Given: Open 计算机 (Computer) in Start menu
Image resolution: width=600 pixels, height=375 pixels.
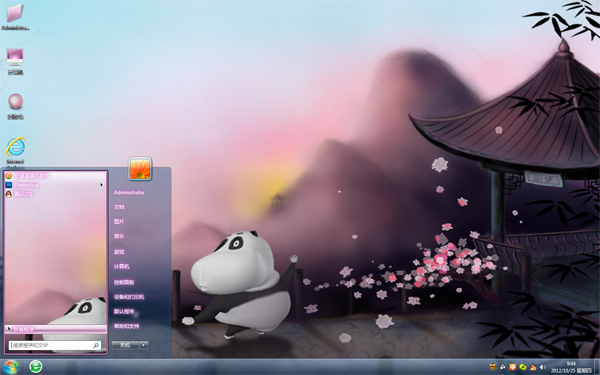Looking at the screenshot, I should 121,267.
